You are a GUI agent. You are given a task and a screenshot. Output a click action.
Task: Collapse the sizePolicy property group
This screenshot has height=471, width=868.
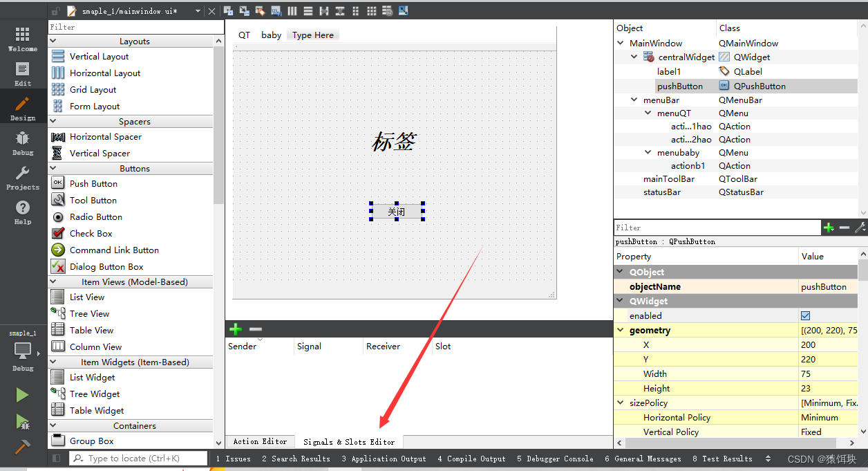pyautogui.click(x=620, y=403)
